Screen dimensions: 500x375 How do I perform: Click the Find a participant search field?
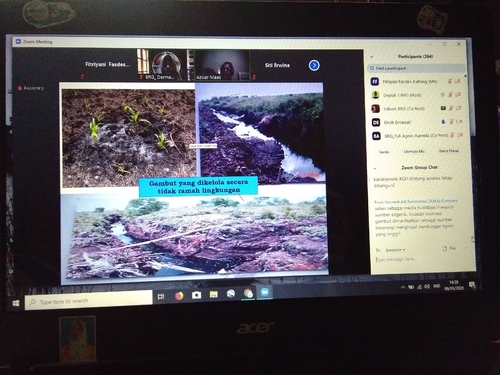tap(416, 68)
